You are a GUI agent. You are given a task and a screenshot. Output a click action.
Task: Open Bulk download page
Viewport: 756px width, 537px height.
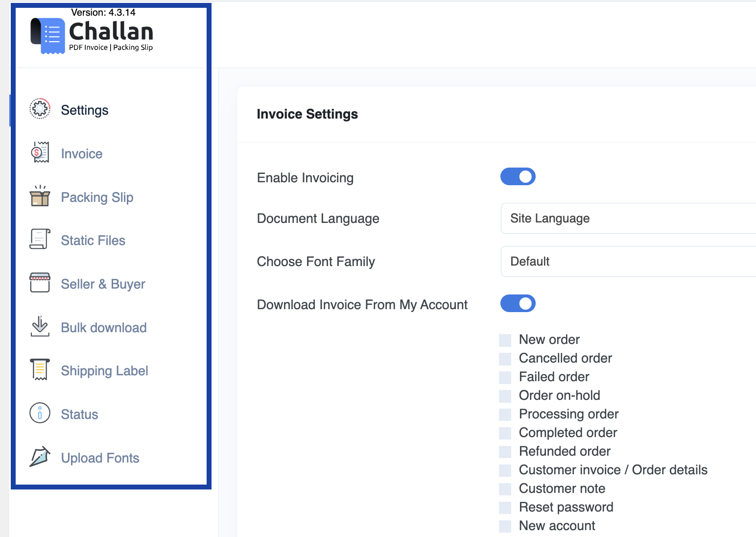tap(104, 328)
